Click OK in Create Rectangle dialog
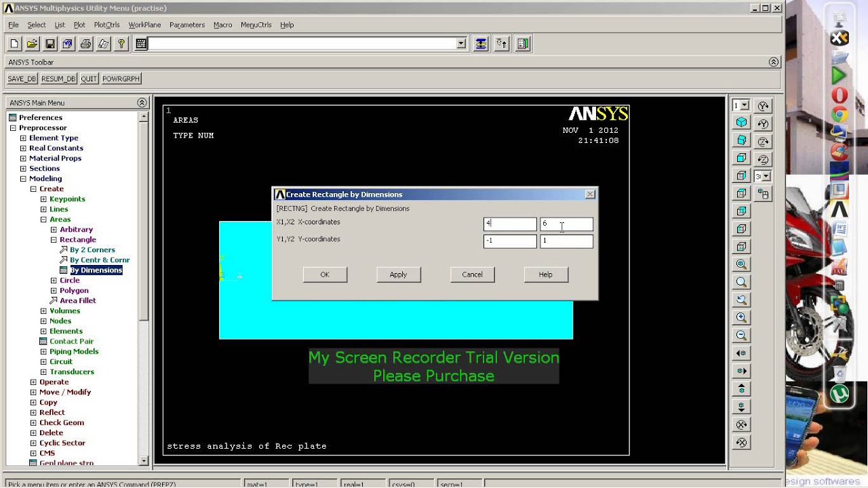This screenshot has height=488, width=868. pos(325,274)
